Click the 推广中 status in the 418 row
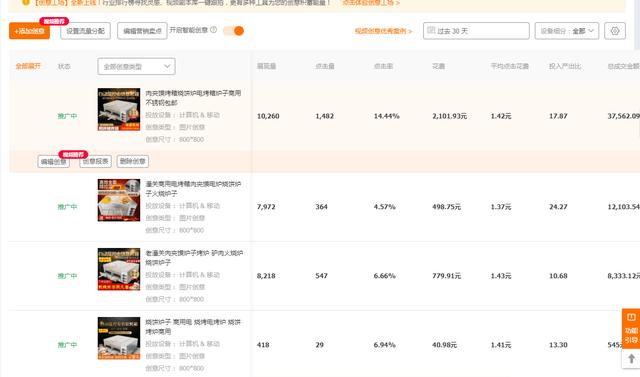This screenshot has width=640, height=377. (67, 345)
